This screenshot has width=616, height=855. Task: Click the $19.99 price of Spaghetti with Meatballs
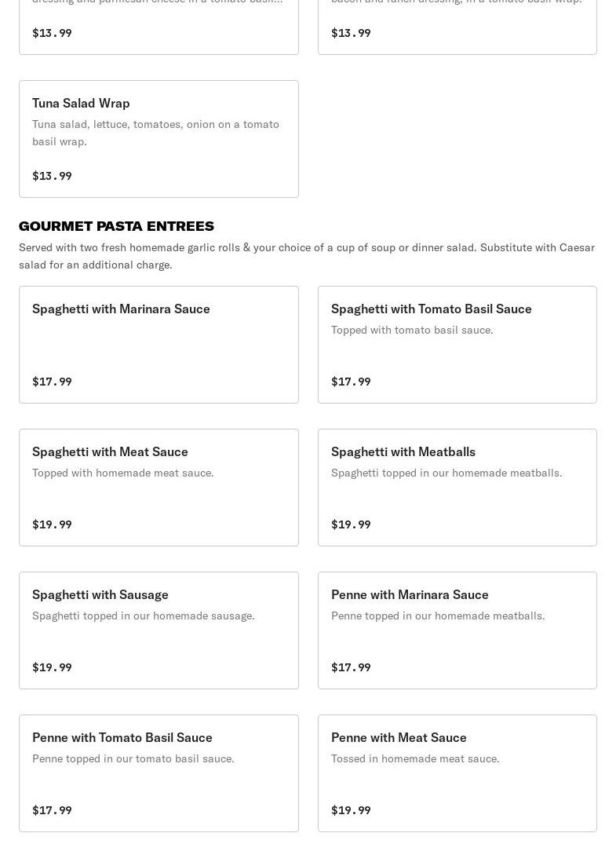[x=351, y=524]
